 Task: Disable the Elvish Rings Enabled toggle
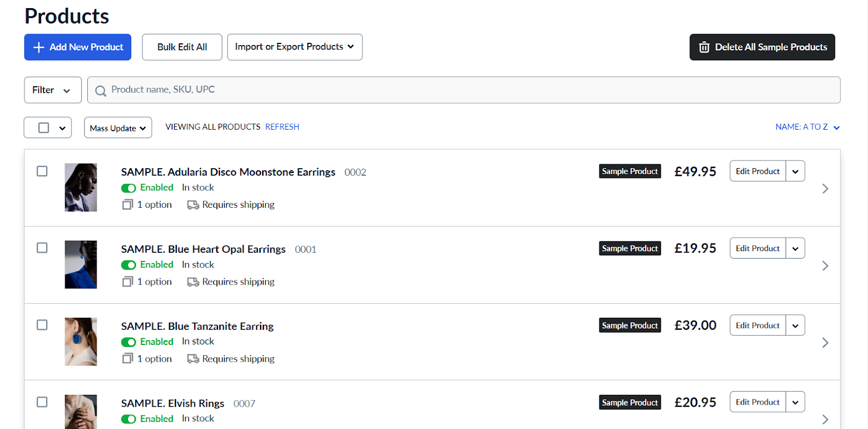[x=129, y=419]
